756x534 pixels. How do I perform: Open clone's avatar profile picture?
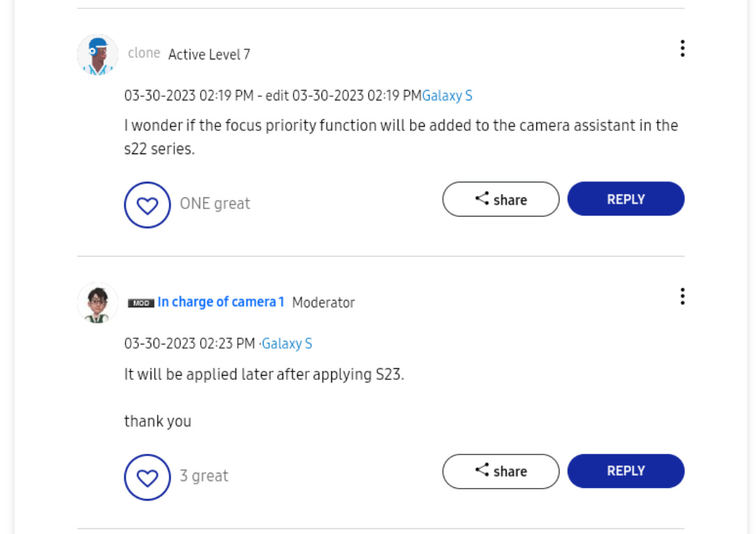tap(98, 54)
